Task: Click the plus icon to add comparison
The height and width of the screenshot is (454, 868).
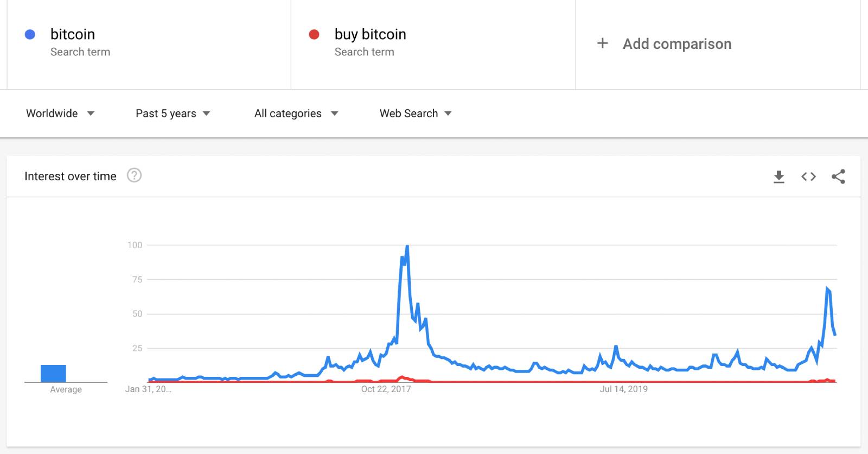Action: pyautogui.click(x=602, y=43)
